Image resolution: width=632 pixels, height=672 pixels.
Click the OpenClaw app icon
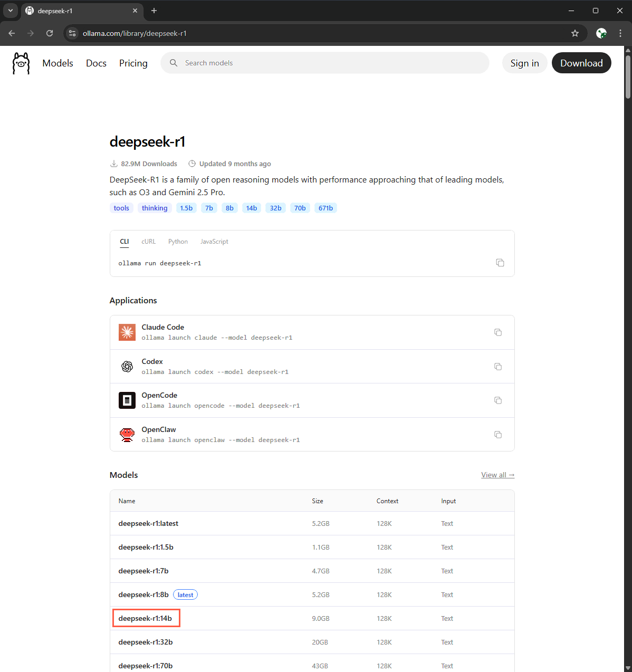(127, 435)
